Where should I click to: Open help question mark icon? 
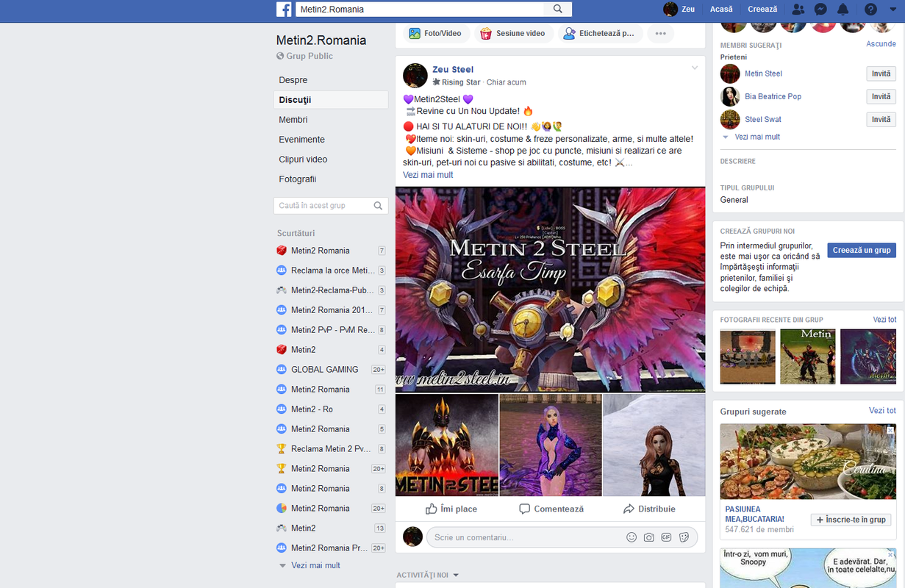[870, 10]
